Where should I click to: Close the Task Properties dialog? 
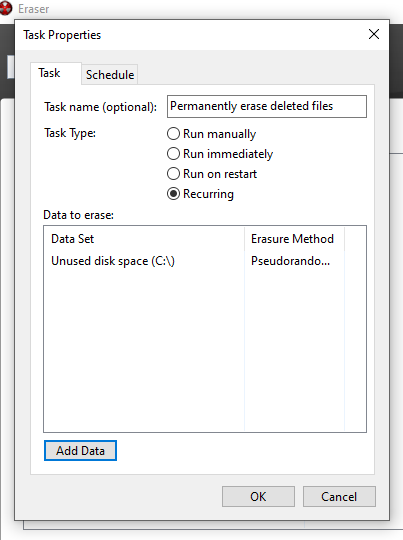point(374,34)
